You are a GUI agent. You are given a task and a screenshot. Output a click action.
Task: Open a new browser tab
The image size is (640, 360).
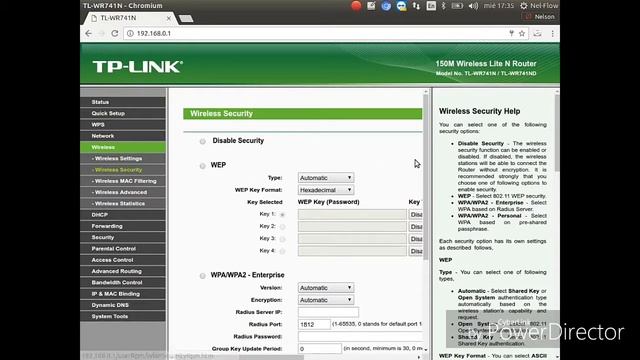tap(186, 18)
